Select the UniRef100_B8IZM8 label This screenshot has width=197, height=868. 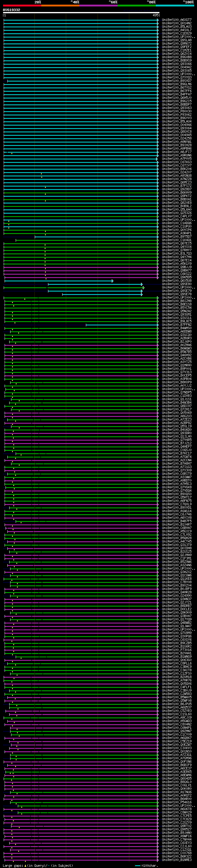coord(177,301)
